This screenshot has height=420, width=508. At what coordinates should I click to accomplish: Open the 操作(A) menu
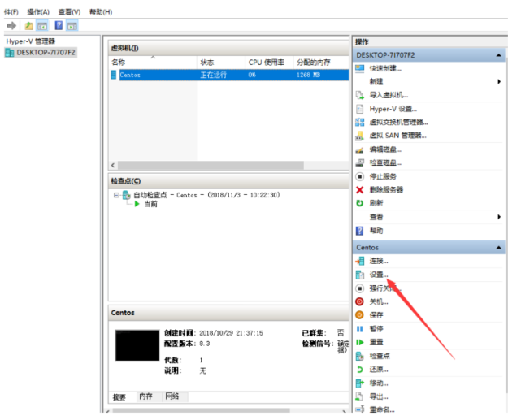click(x=38, y=12)
